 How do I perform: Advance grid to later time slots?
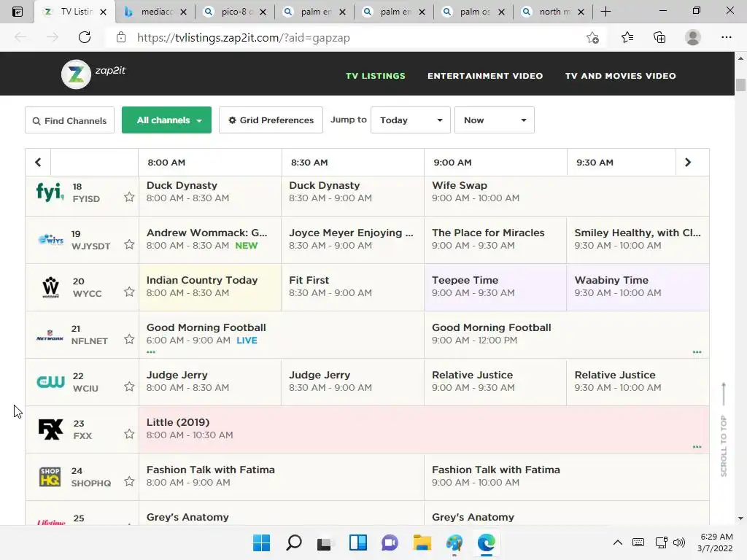pyautogui.click(x=688, y=163)
